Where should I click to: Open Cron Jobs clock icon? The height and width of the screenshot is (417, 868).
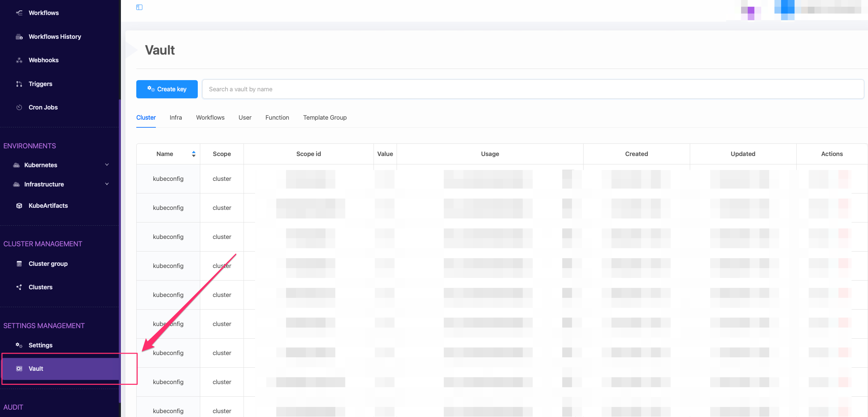pos(19,107)
